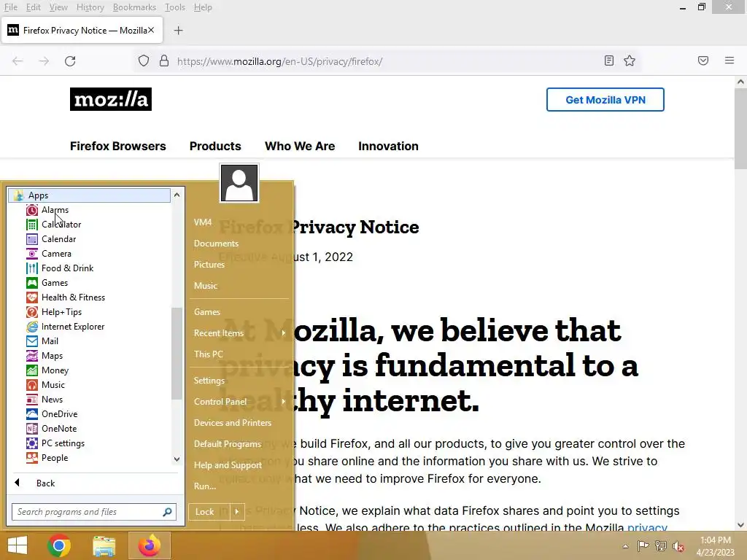Click the mozilla logo

click(111, 99)
